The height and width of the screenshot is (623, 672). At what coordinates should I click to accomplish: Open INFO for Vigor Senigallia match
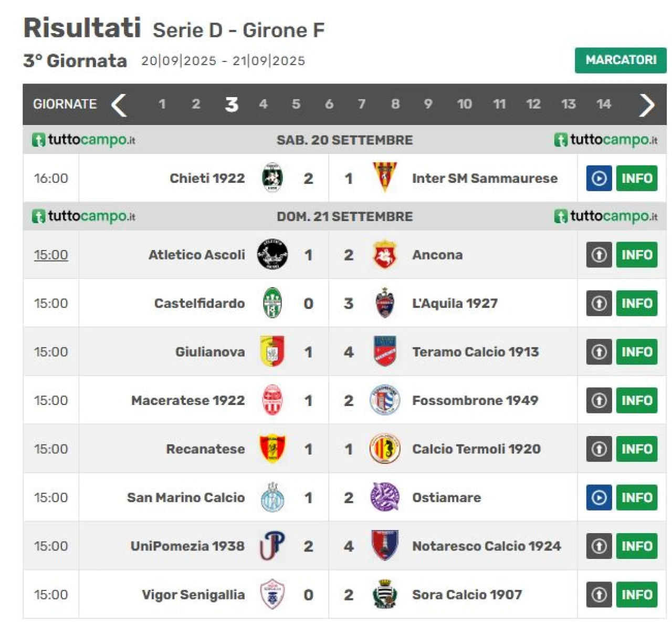click(636, 595)
